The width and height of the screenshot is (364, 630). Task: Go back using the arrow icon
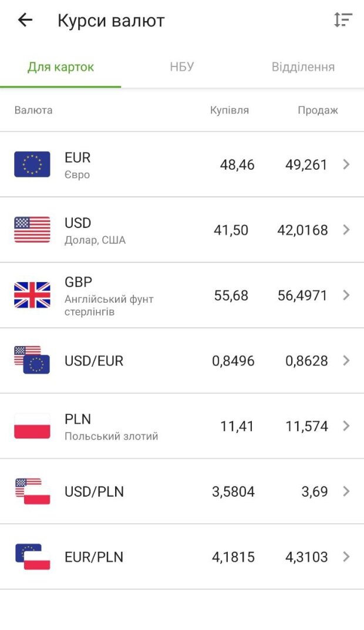tap(25, 21)
